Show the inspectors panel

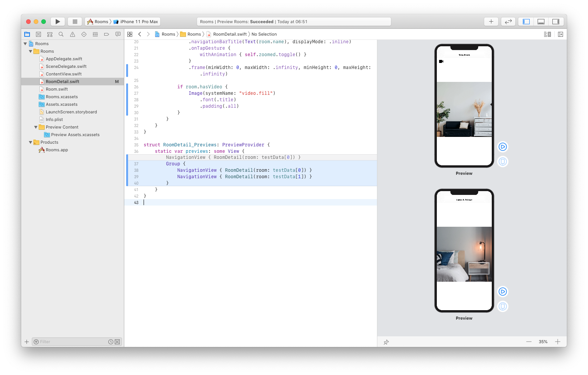[x=556, y=21]
